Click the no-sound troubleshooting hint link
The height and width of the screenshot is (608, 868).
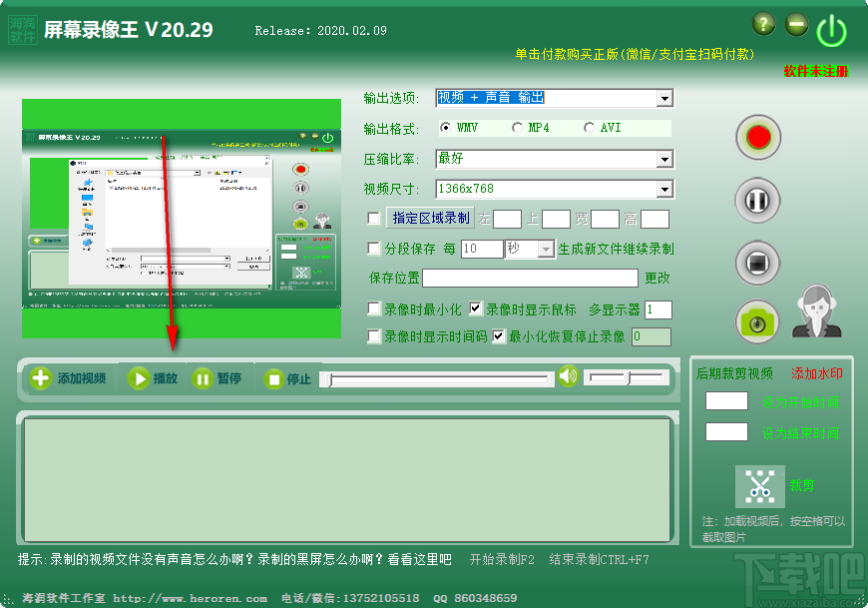click(234, 560)
